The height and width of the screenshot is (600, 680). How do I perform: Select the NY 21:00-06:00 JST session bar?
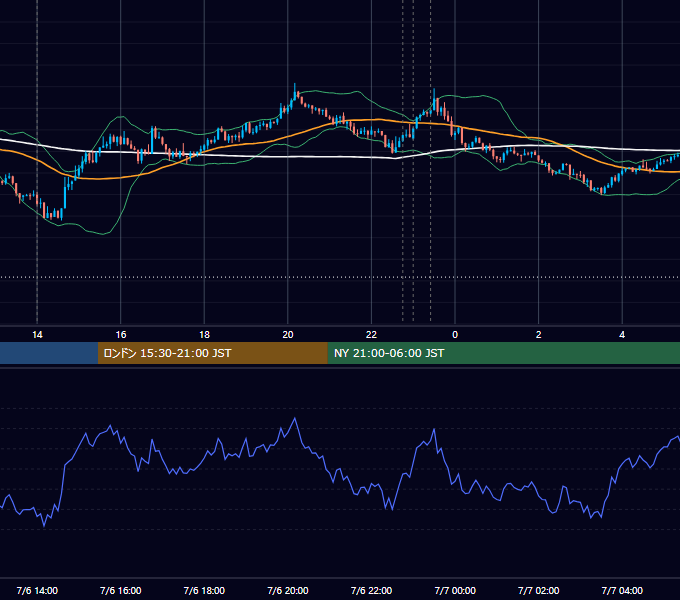coord(503,353)
